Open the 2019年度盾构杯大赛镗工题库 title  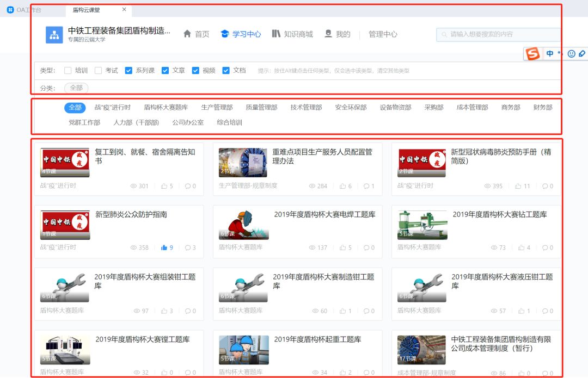(143, 339)
